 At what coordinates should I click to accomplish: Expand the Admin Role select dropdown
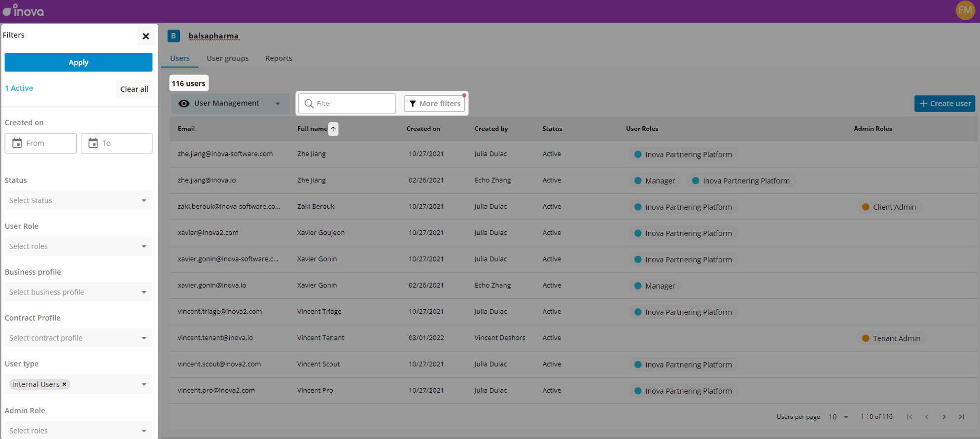click(78, 431)
